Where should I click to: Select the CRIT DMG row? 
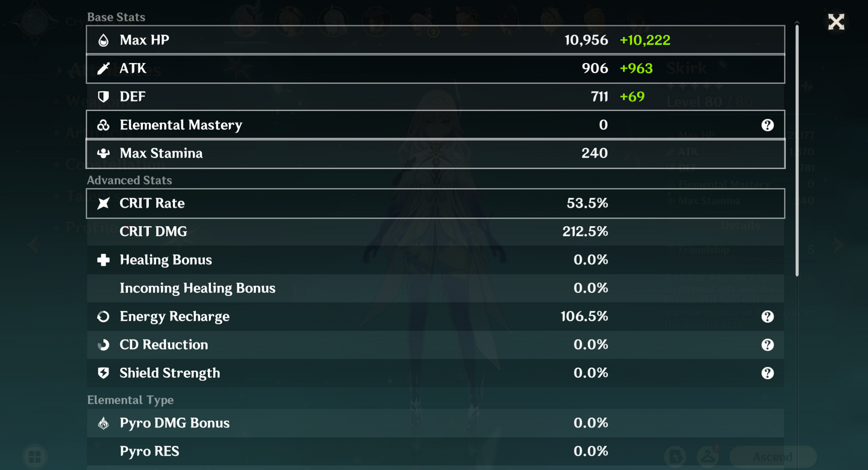(x=436, y=232)
